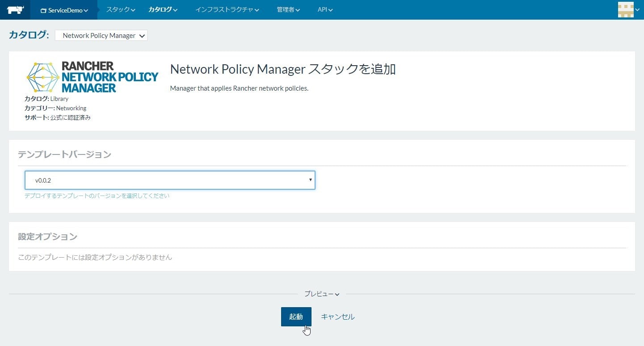Click the サポート: 公式に認証済み text

click(58, 117)
